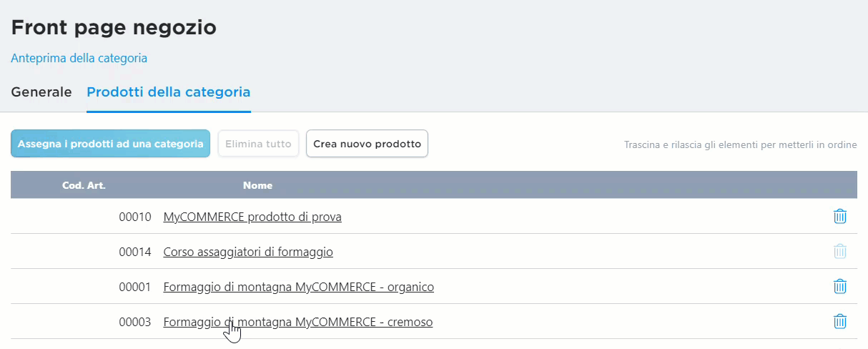
Task: Open MyCOMMERCE prodotto di prova link
Action: click(x=252, y=217)
